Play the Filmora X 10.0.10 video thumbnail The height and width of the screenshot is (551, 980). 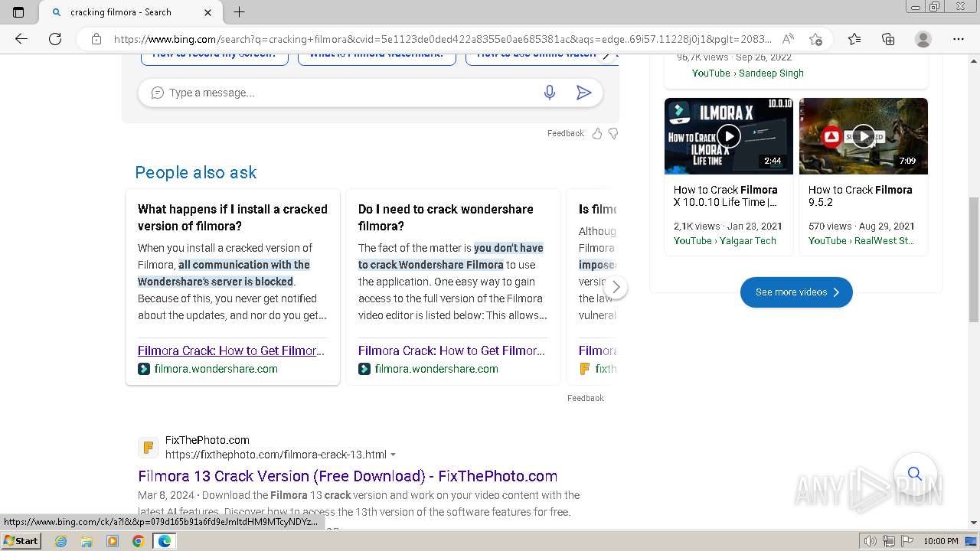(x=729, y=136)
